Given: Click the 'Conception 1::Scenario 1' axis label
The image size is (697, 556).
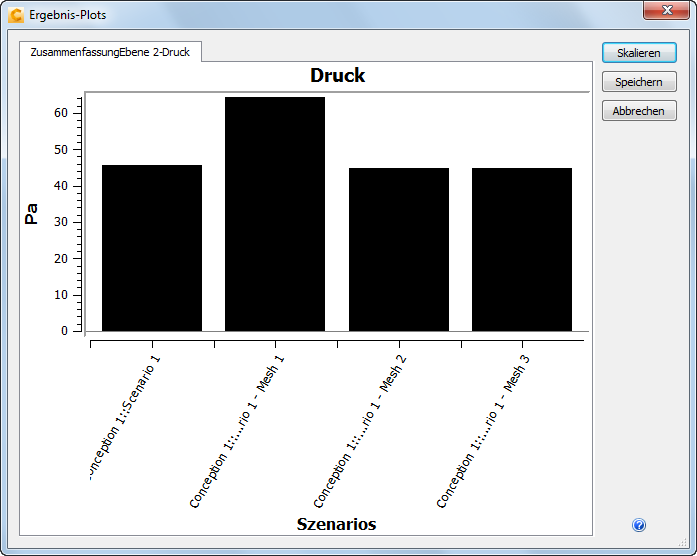Looking at the screenshot, I should click(x=125, y=418).
